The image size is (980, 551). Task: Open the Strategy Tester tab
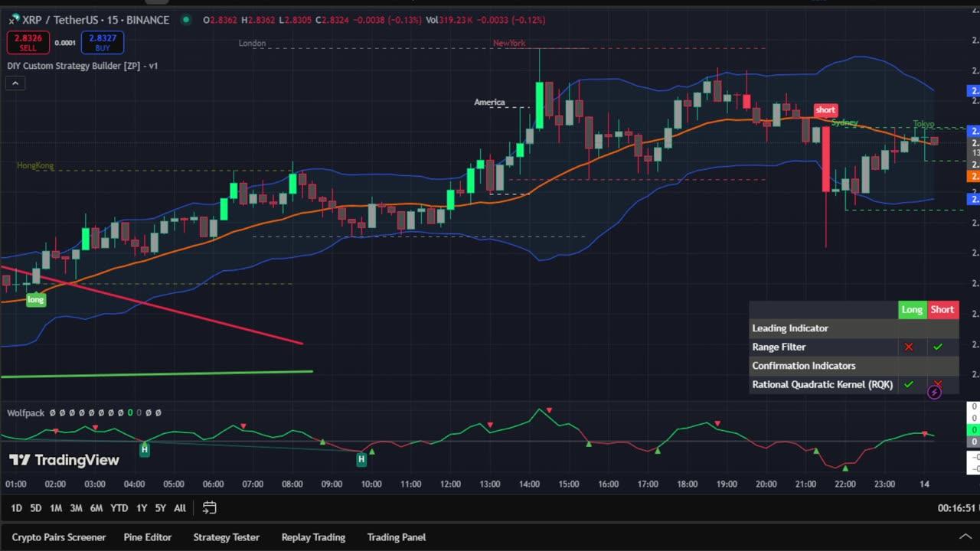[x=227, y=537]
